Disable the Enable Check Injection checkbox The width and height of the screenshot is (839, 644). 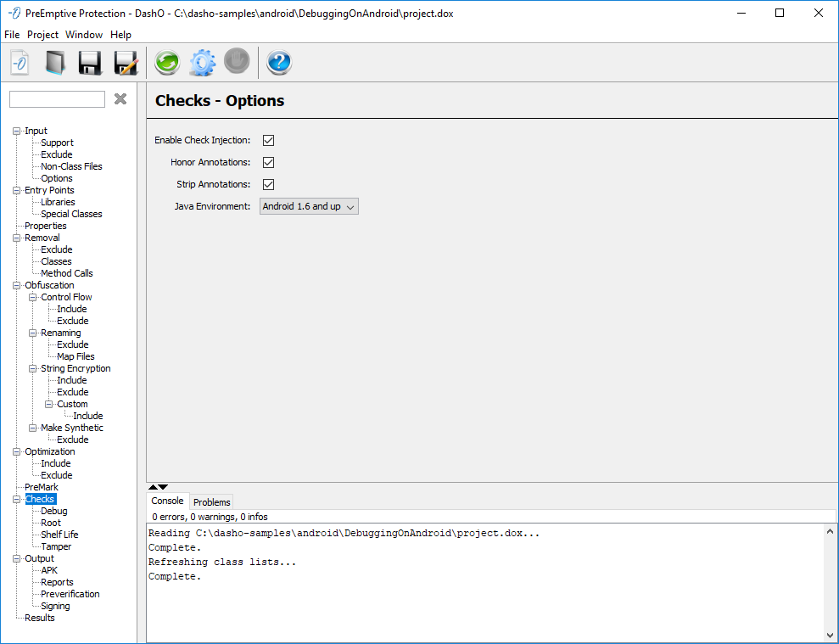pos(268,140)
